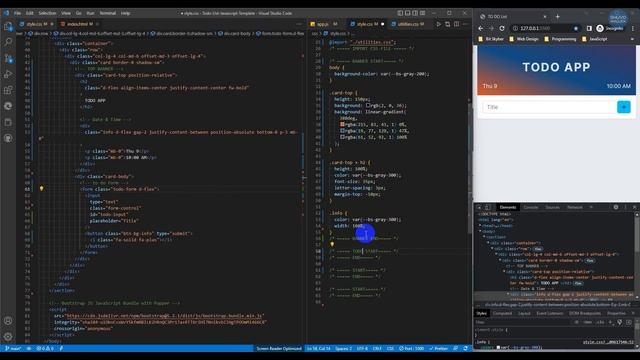Open the Terminal menu
The image size is (640, 360).
(x=108, y=13)
